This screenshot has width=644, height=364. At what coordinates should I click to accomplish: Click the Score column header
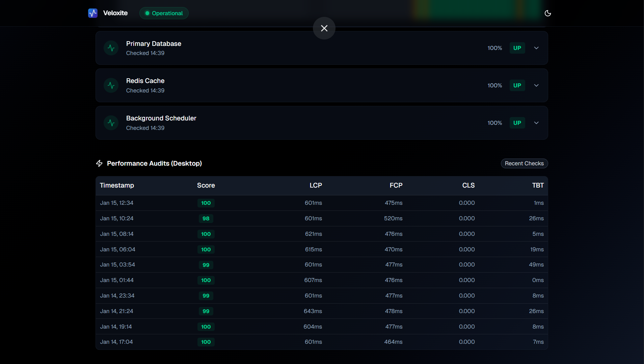coord(206,185)
